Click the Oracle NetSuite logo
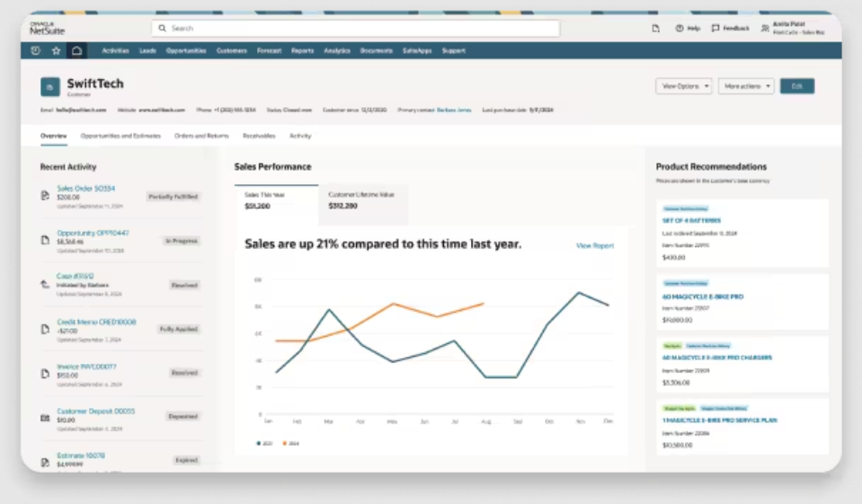Image resolution: width=862 pixels, height=504 pixels. coord(47,29)
